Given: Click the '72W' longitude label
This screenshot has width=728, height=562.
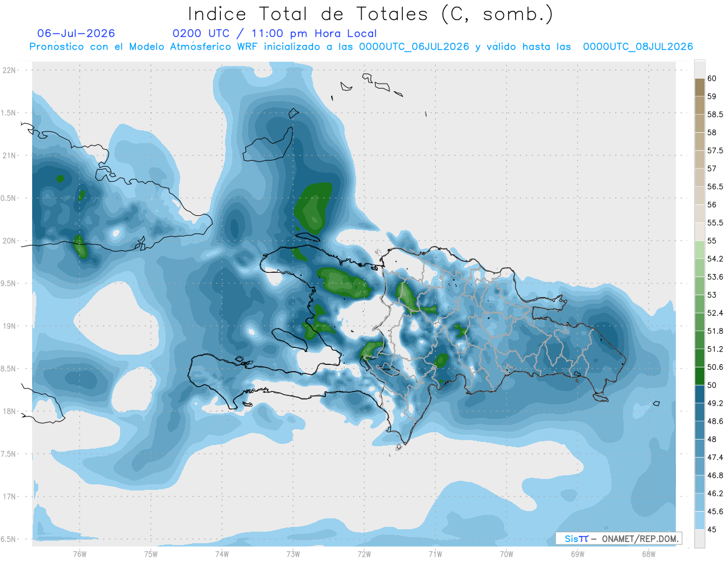Looking at the screenshot, I should [364, 554].
